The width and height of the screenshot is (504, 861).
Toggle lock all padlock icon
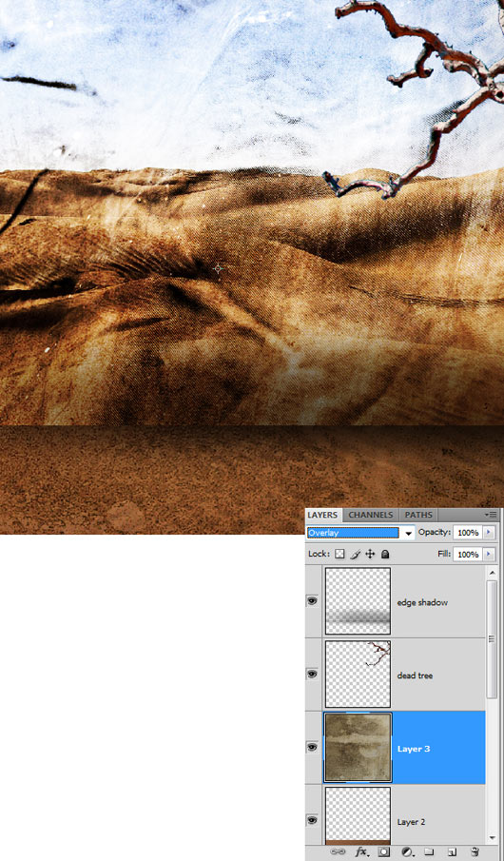click(x=385, y=554)
